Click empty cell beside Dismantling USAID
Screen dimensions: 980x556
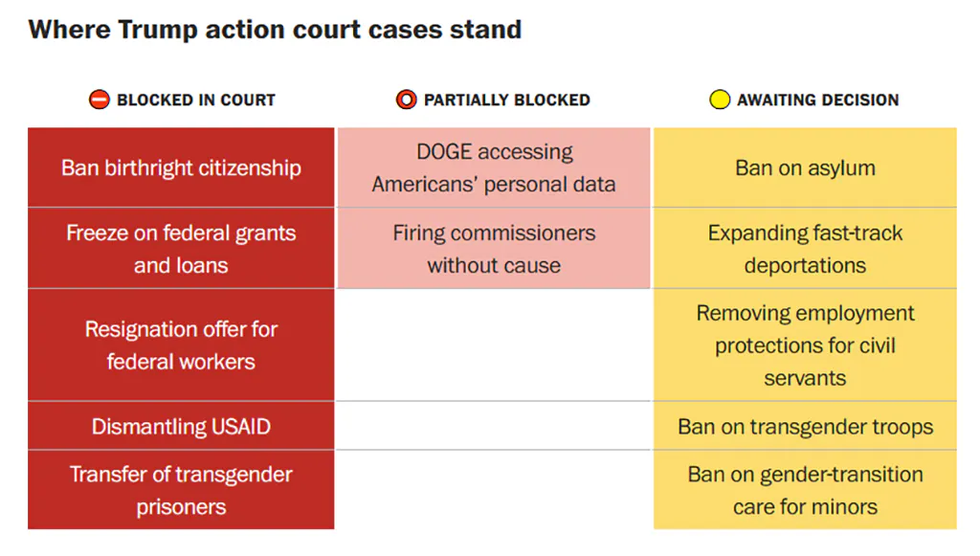(x=494, y=427)
